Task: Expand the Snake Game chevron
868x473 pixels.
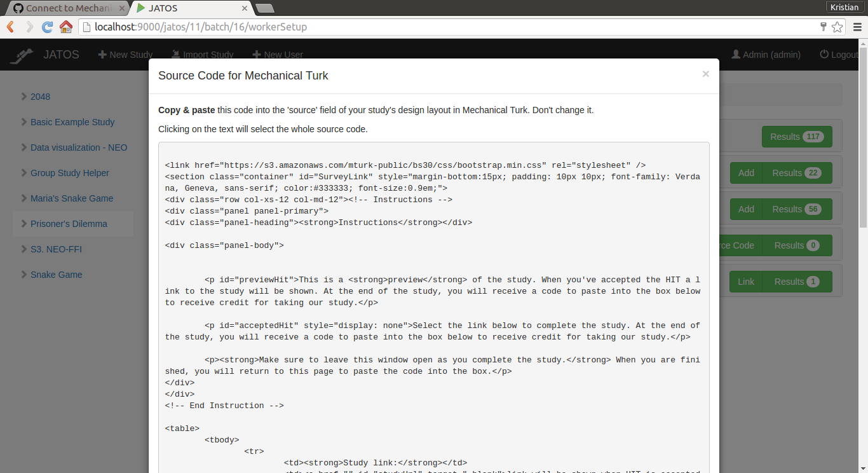Action: (x=24, y=275)
